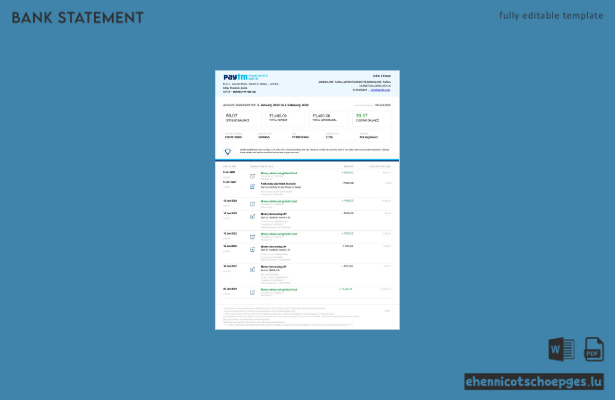Click the PDF file format icon
The image size is (615, 400).
tap(594, 349)
